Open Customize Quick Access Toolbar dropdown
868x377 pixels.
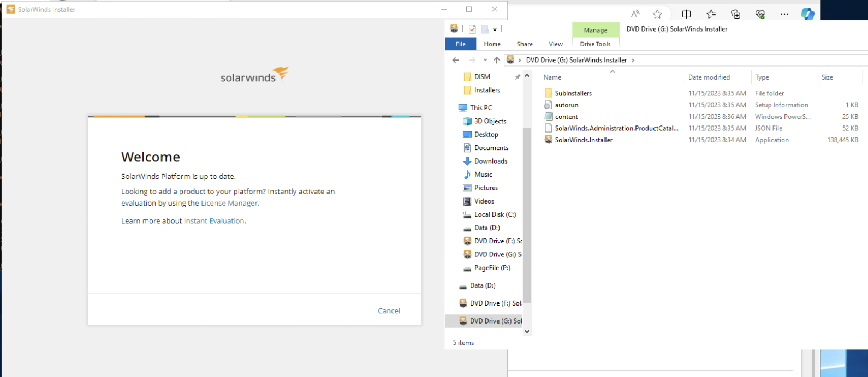coord(495,29)
